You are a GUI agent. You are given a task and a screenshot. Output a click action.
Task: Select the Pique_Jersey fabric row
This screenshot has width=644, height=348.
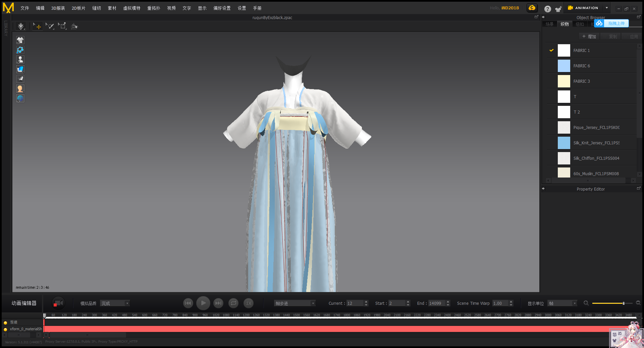(592, 128)
